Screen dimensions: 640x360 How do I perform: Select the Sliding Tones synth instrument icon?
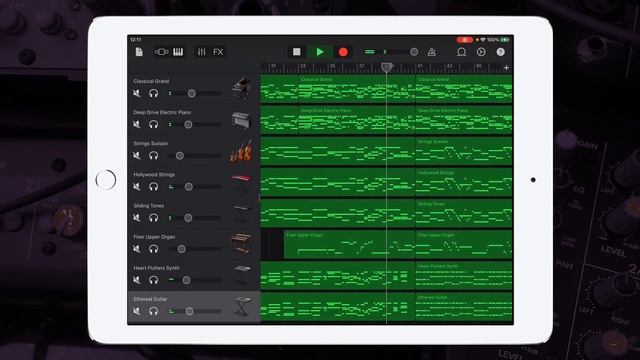(241, 213)
